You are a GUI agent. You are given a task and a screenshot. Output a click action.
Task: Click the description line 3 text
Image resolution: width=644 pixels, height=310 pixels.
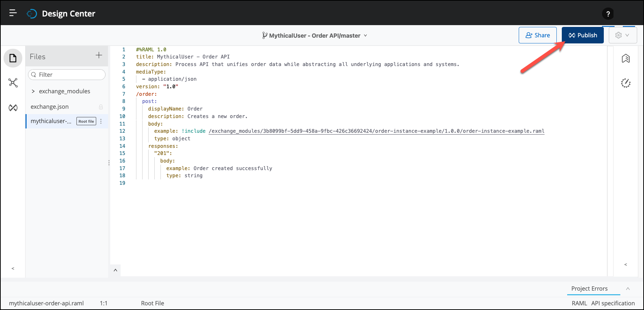pos(298,64)
